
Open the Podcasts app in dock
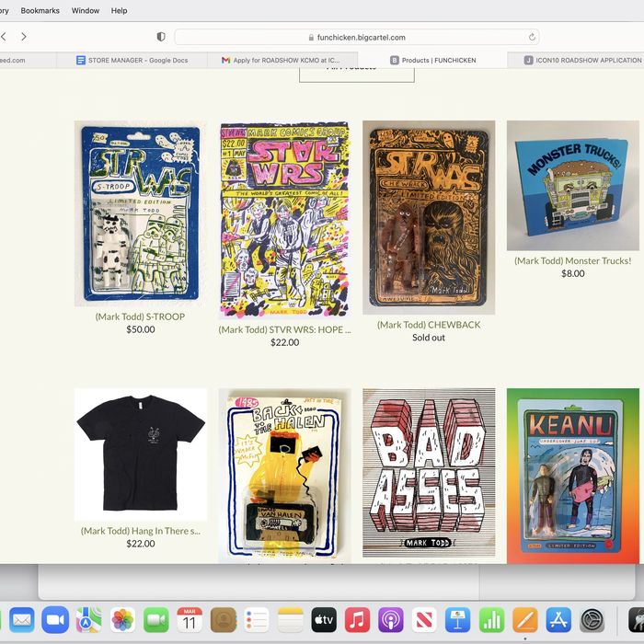point(391,620)
